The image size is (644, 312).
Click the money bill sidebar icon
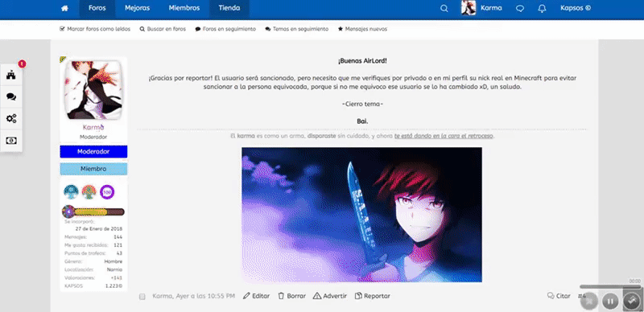11,141
